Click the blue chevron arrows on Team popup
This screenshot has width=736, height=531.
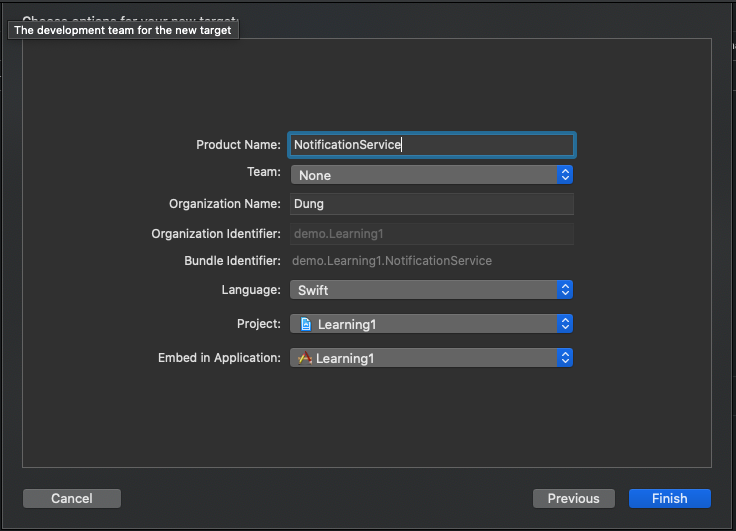(x=565, y=175)
